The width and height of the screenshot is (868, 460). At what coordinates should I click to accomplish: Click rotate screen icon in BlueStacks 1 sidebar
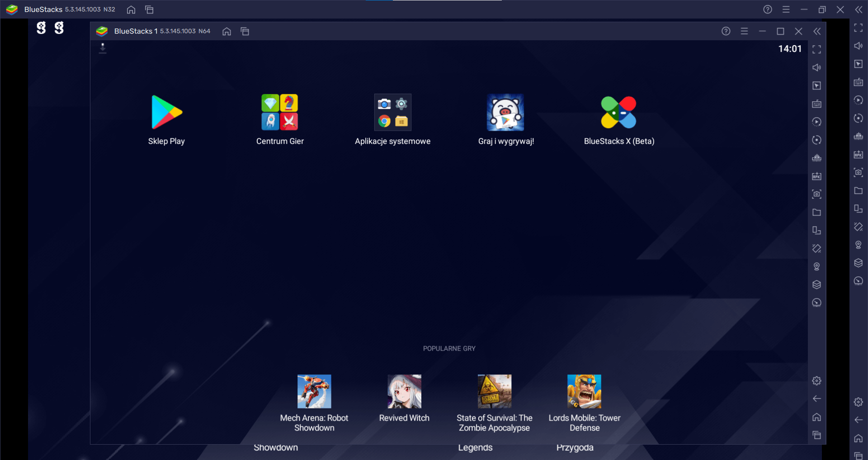[x=816, y=230]
